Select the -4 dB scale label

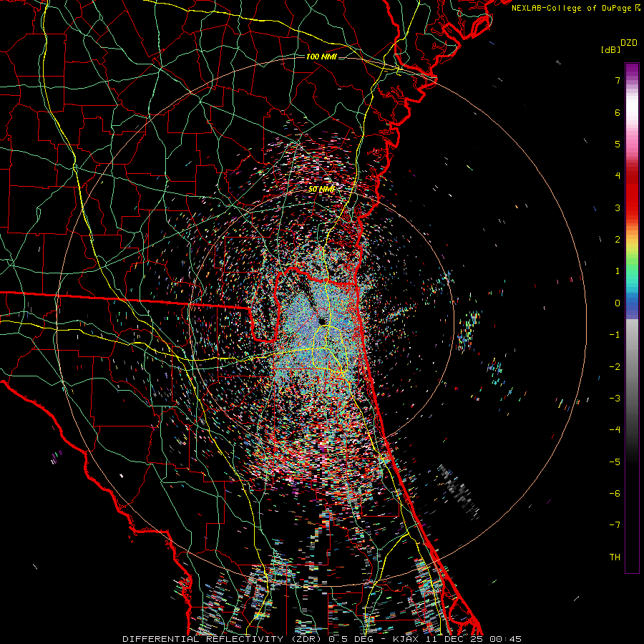click(615, 430)
